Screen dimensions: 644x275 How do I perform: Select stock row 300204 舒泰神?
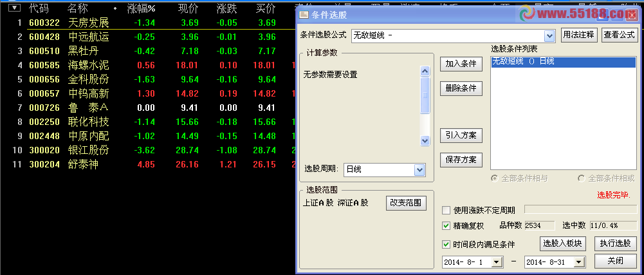148,164
